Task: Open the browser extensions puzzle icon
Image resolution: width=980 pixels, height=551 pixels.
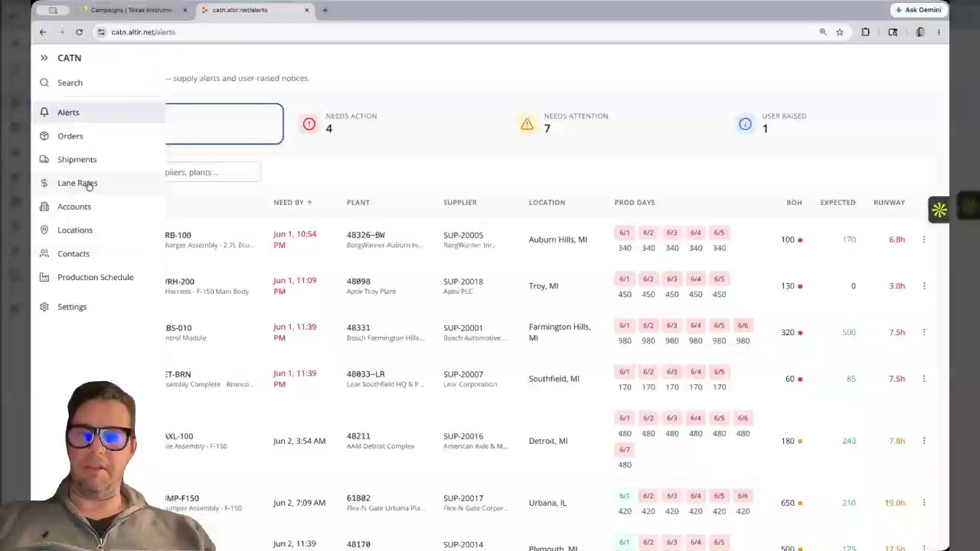Action: tap(865, 32)
